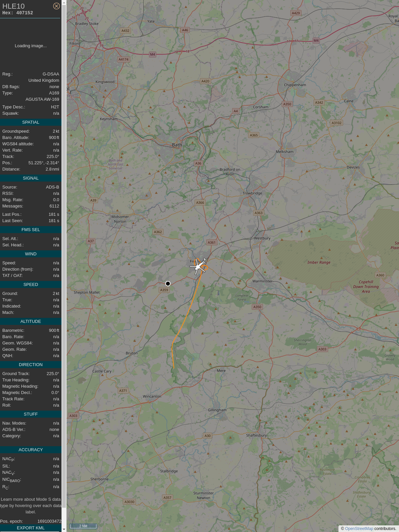The width and height of the screenshot is (399, 532).
Task: Click the sidebar scrollbar down arrow
Action: pyautogui.click(x=64, y=529)
